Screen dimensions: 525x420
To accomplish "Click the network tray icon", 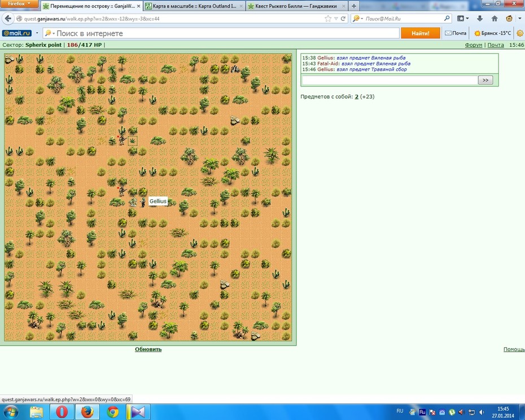I will [471, 412].
